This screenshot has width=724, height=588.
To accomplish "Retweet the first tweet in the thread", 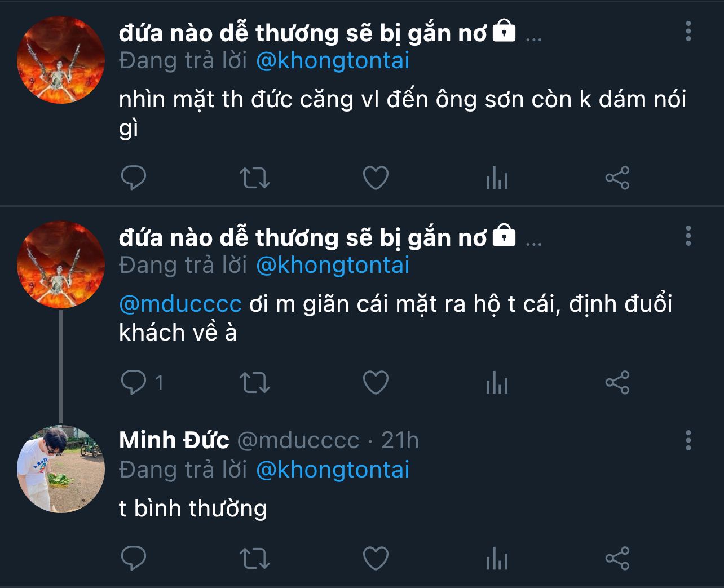I will (255, 178).
